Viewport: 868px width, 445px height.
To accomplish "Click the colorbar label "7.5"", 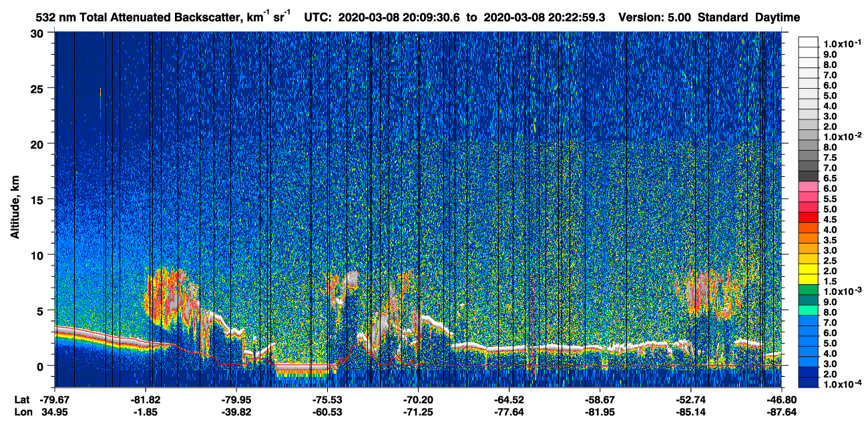I will (830, 157).
